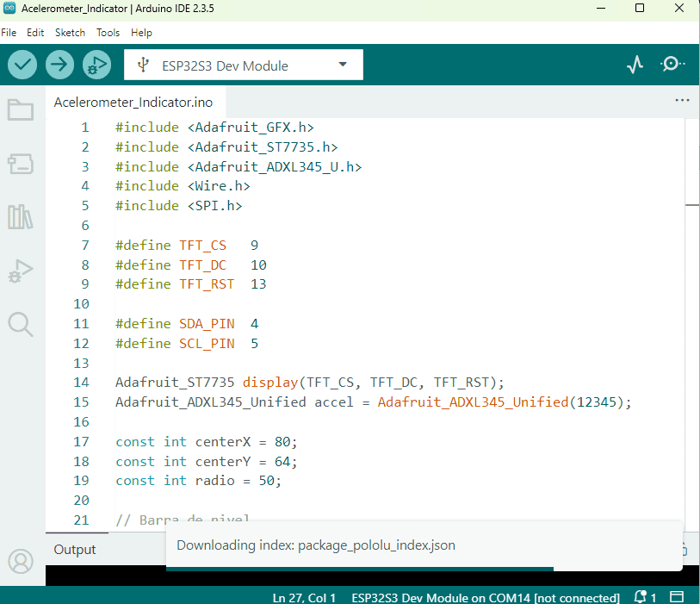Click the Adafruit_ADXL345_U.h include line
The image size is (700, 604).
pyautogui.click(x=238, y=166)
